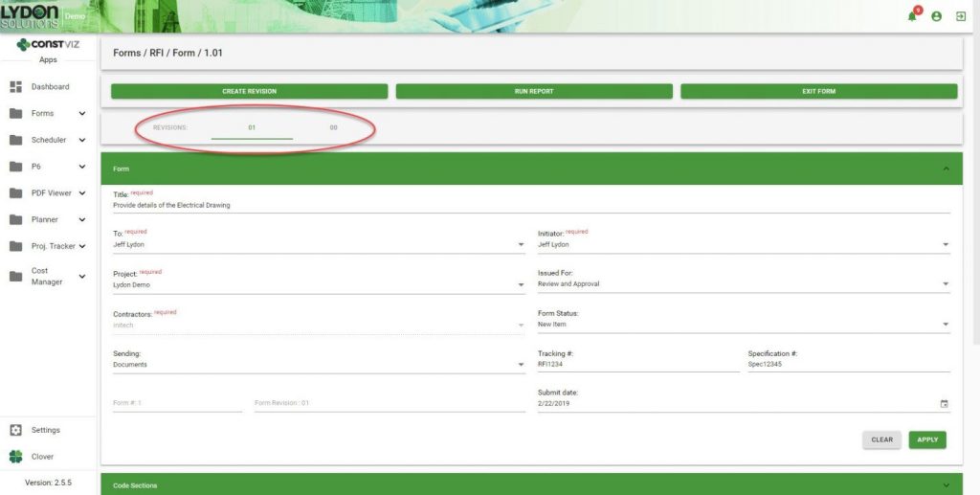Click the user account profile icon
The height and width of the screenshot is (495, 980).
pos(936,16)
